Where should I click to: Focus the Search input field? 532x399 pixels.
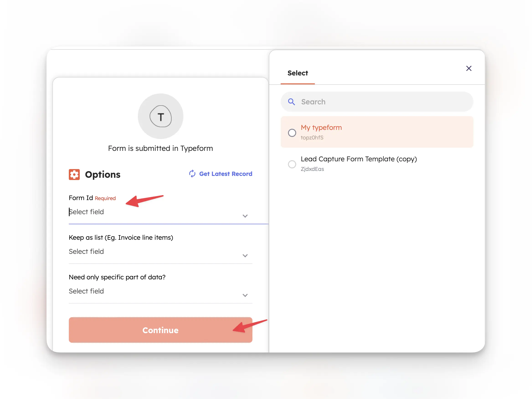tap(377, 102)
